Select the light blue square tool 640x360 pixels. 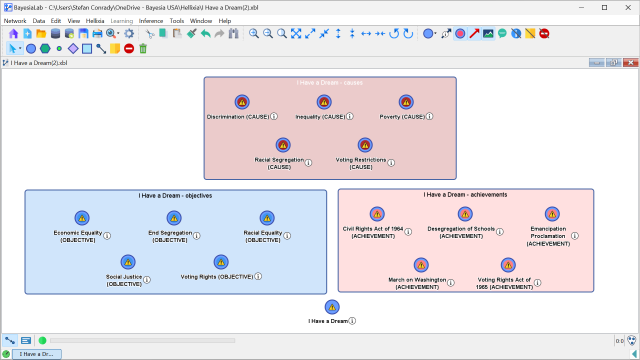pyautogui.click(x=87, y=49)
